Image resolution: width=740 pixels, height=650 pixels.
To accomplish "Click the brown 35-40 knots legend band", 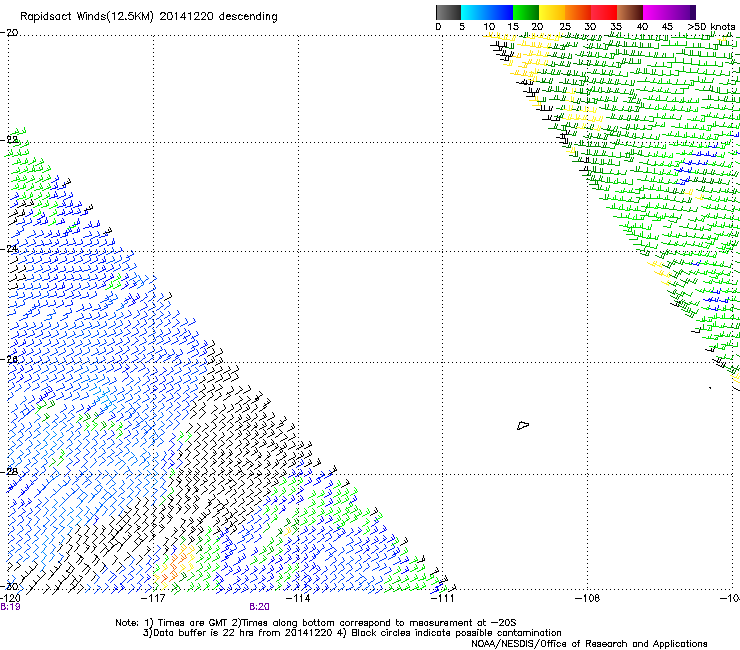I will (x=630, y=12).
